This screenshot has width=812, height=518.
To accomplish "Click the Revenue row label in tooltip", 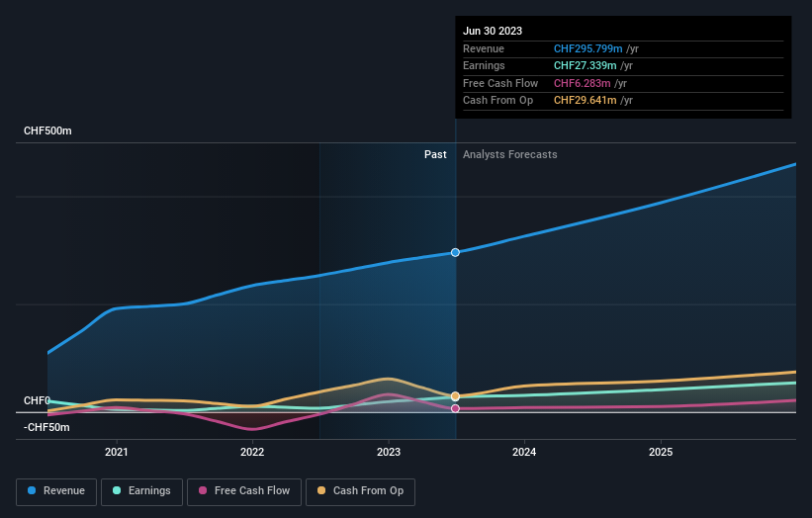I will pos(484,48).
